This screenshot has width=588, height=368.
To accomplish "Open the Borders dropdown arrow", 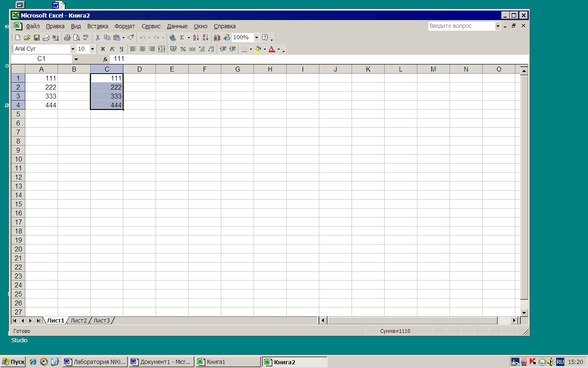I will point(251,49).
